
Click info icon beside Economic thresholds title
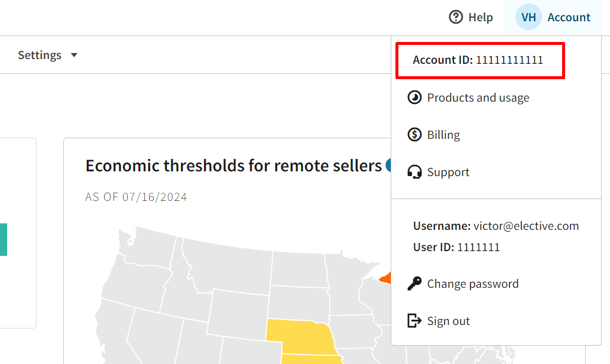point(388,165)
